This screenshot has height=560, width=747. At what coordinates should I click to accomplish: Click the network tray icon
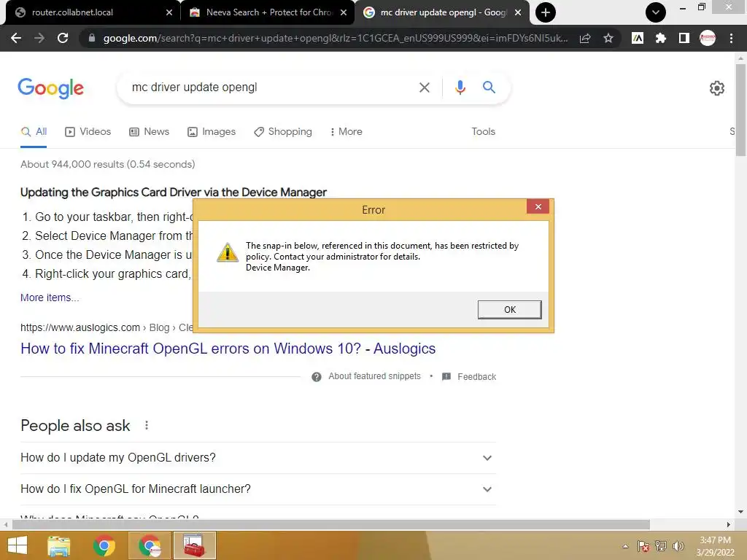coord(660,546)
